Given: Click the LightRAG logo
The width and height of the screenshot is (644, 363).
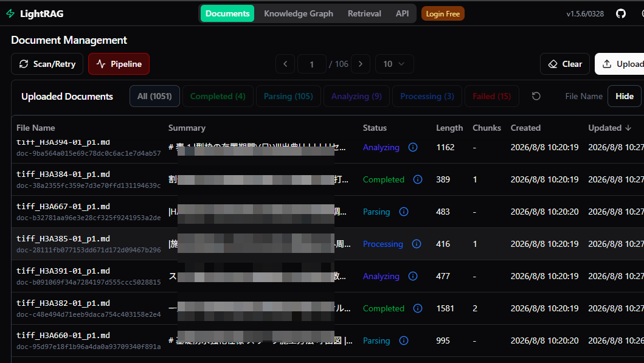Looking at the screenshot, I should (35, 13).
